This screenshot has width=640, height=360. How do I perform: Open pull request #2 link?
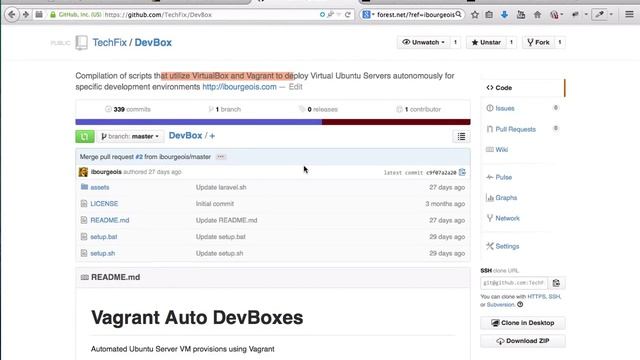tap(139, 157)
